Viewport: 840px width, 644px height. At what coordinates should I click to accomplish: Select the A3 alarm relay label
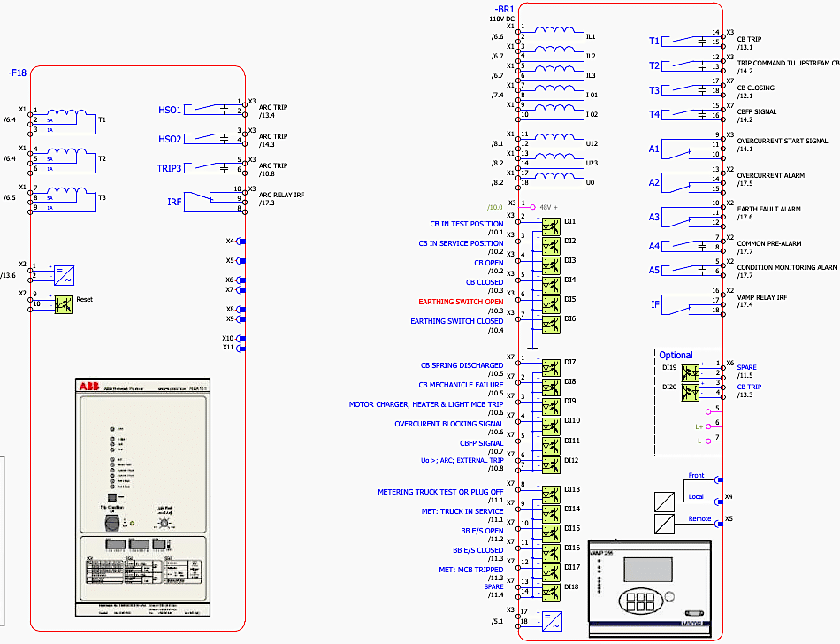tap(654, 217)
